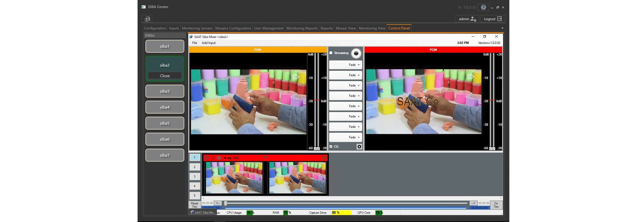644x222 pixels.
Task: Click the right mp-TV2 input thumbnail
Action: click(297, 178)
